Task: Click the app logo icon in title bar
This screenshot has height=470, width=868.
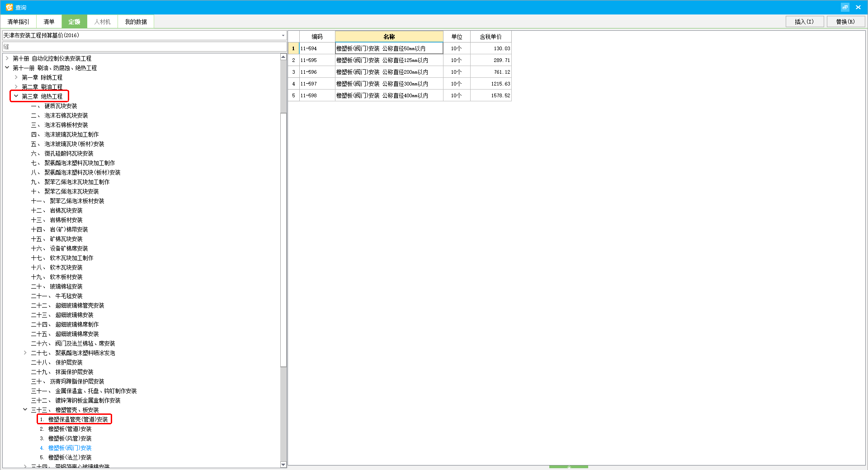Action: [x=9, y=7]
